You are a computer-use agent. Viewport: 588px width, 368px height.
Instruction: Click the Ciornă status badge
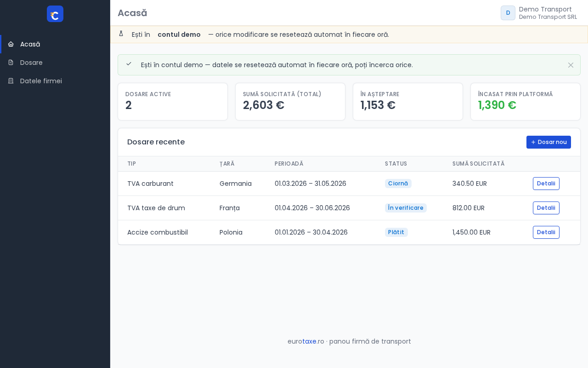pyautogui.click(x=398, y=184)
